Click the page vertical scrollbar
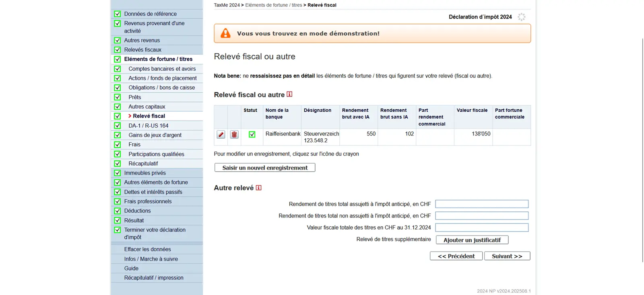The width and height of the screenshot is (644, 295). 642,149
